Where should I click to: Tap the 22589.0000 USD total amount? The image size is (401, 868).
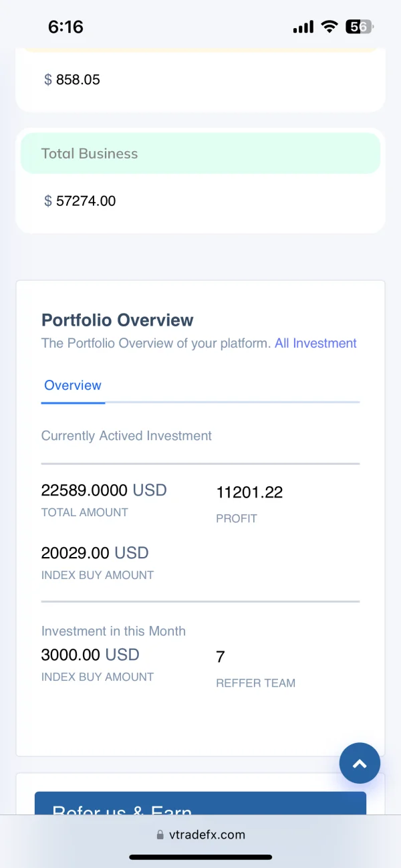(104, 490)
